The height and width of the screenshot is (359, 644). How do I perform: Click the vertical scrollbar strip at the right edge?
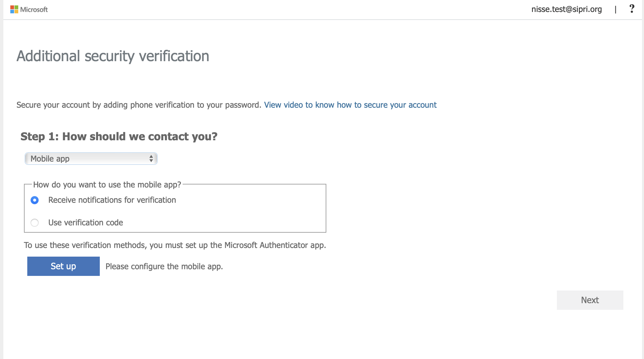pyautogui.click(x=643, y=179)
